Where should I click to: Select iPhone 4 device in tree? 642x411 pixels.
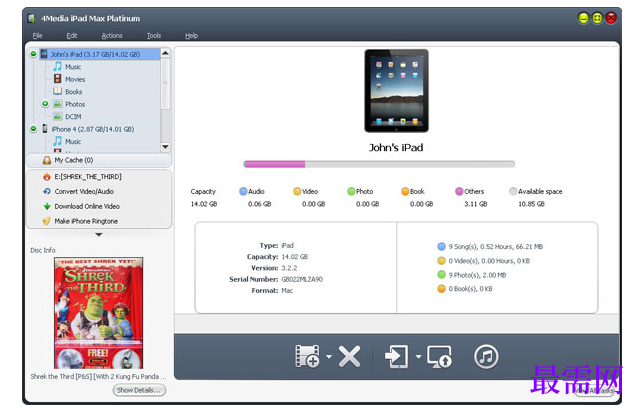click(93, 129)
